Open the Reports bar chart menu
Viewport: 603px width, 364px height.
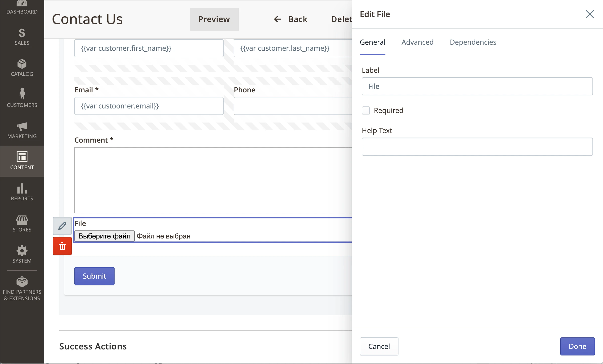click(22, 192)
